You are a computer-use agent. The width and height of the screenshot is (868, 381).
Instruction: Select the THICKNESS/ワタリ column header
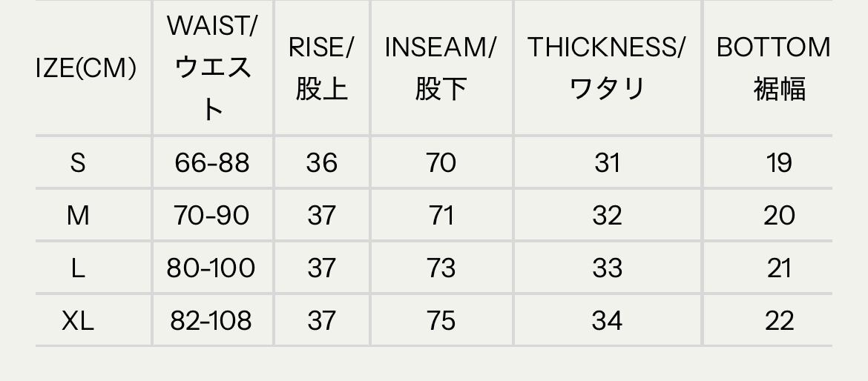click(x=607, y=67)
